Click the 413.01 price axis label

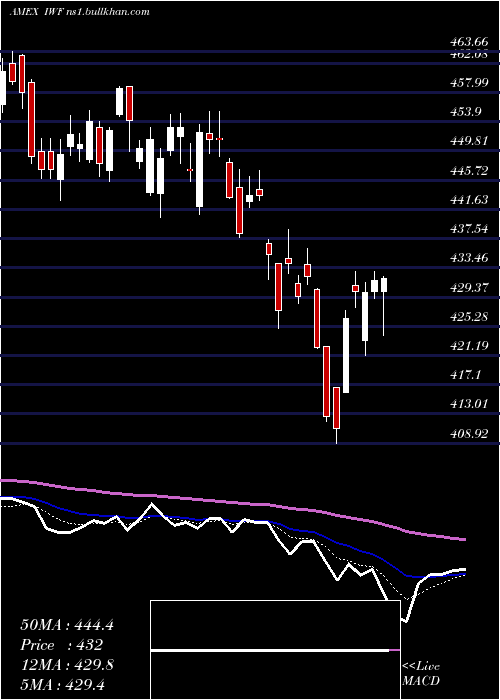pos(469,404)
